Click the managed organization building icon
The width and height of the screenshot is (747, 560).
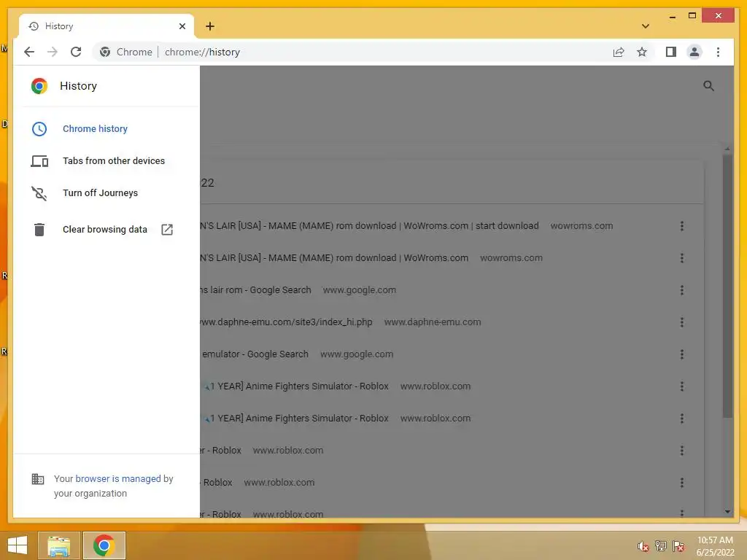[x=38, y=478]
